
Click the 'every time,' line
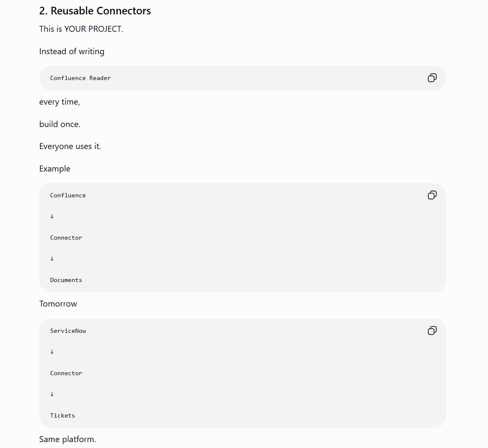pos(59,102)
